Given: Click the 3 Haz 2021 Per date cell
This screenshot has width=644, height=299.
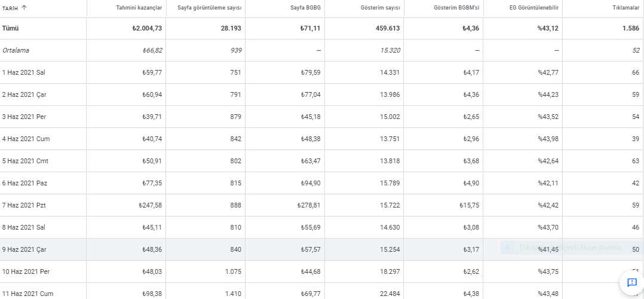Looking at the screenshot, I should 24,117.
